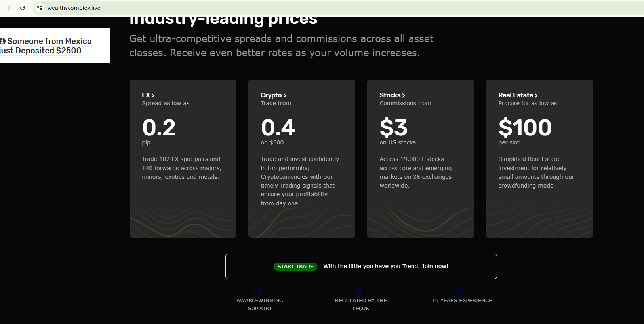Open the Real Estate heading link
Screen dimensions: 644x324
point(515,95)
